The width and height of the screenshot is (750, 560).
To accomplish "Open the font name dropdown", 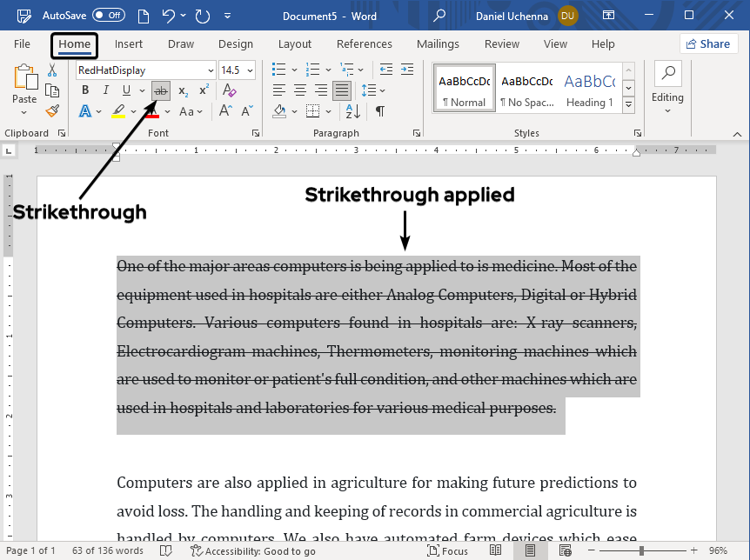I will (210, 70).
